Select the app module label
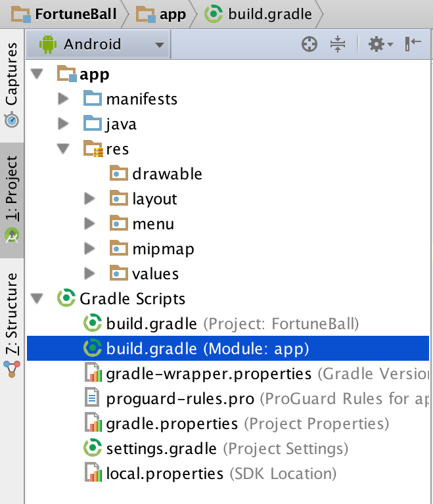The image size is (433, 504). (95, 75)
